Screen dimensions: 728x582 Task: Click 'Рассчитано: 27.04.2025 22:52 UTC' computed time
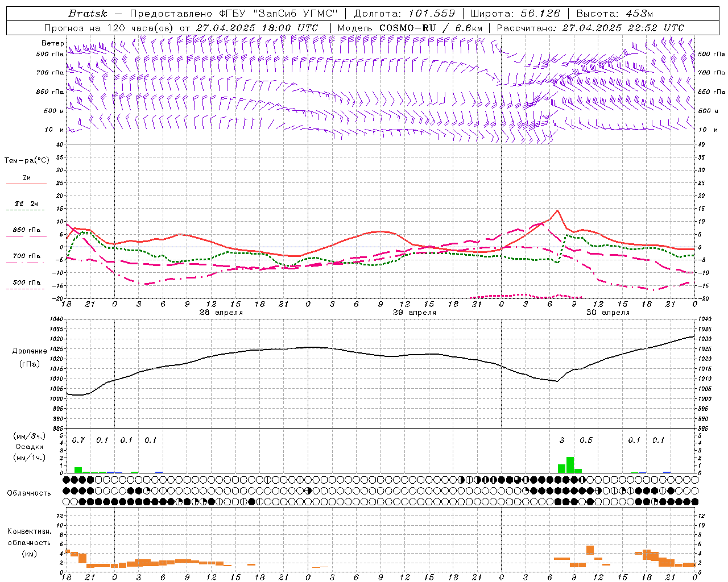[x=590, y=28]
